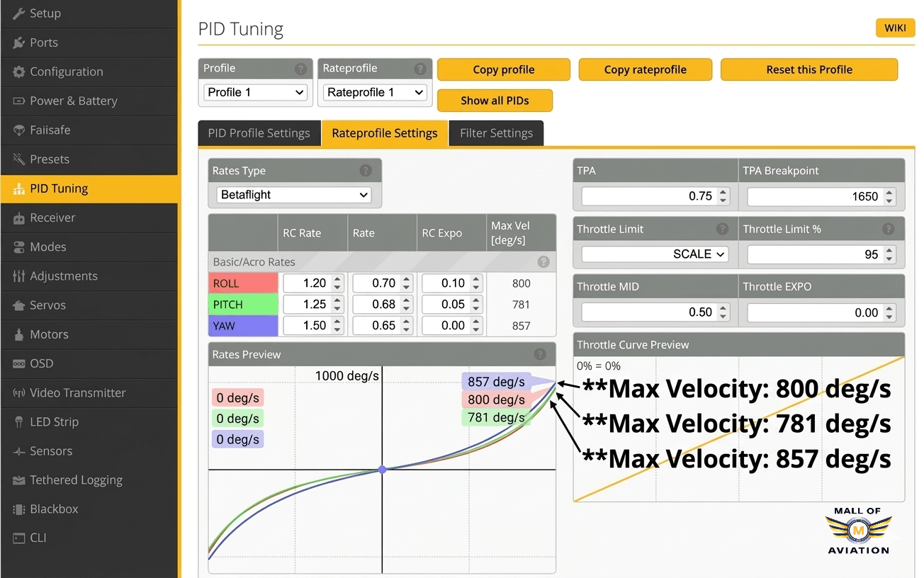924x578 pixels.
Task: Open the Presets panel
Action: (50, 159)
